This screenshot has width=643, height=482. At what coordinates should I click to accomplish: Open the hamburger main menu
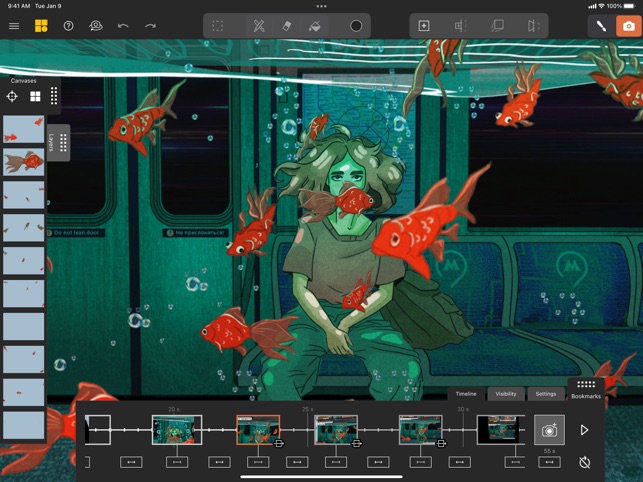(x=14, y=26)
